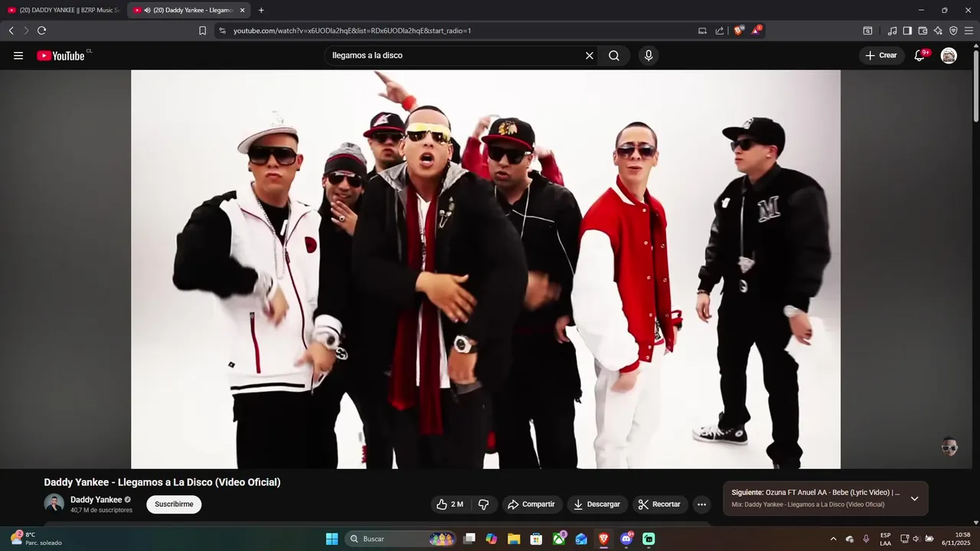980x551 pixels.
Task: Open the ESP LAA language switcher
Action: [885, 539]
